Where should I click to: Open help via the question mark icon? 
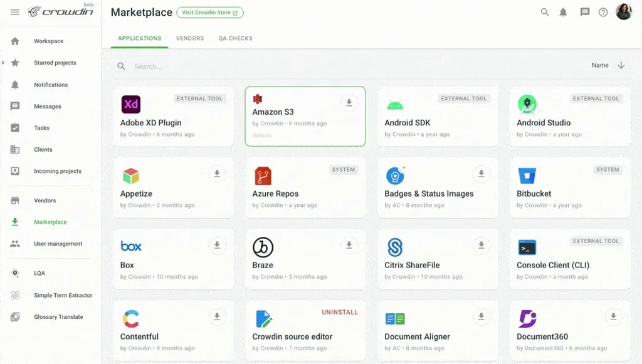[x=603, y=11]
